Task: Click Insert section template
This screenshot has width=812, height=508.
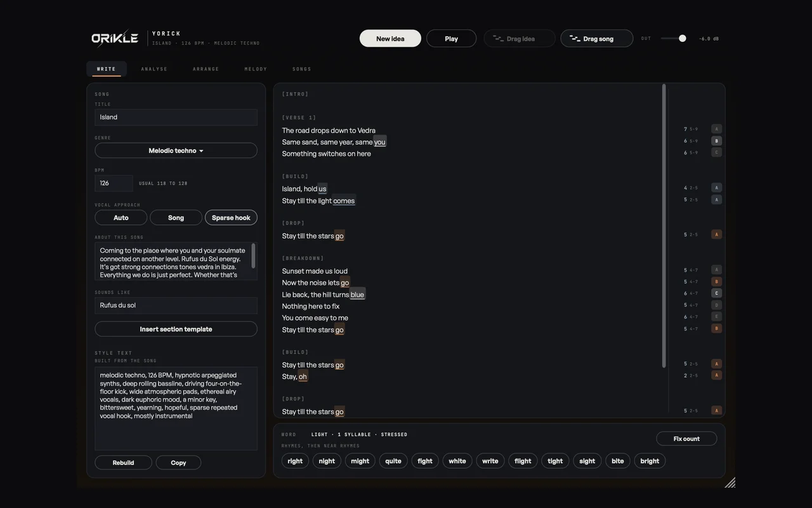Action: 176,329
